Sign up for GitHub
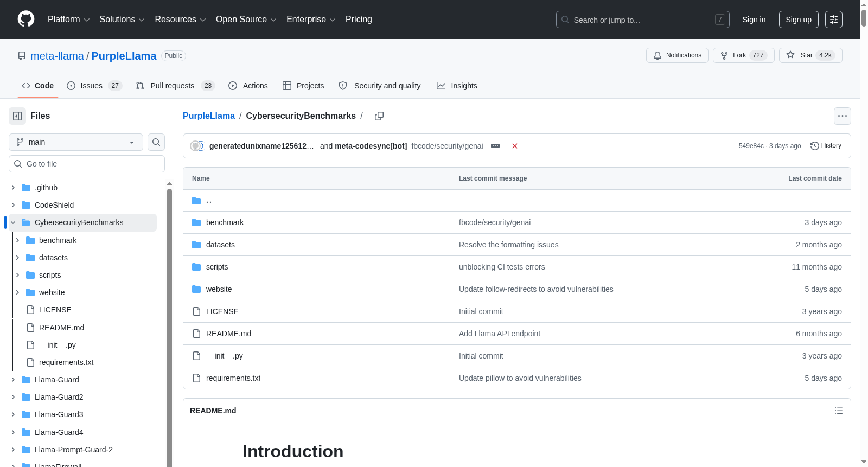Image resolution: width=868 pixels, height=467 pixels. (x=799, y=20)
